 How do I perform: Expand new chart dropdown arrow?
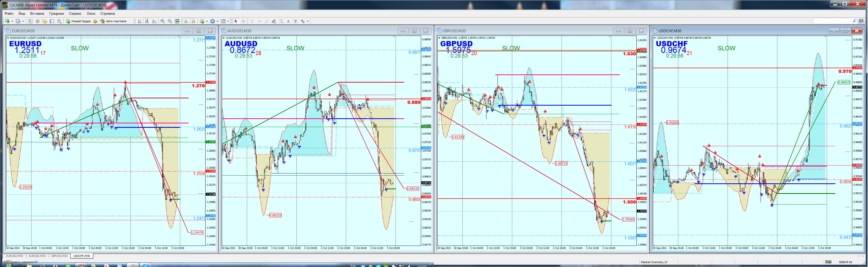12,21
